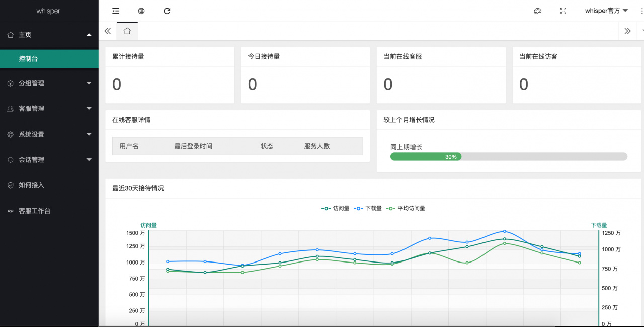Select the home tab with house icon
The height and width of the screenshot is (327, 644).
[x=127, y=31]
